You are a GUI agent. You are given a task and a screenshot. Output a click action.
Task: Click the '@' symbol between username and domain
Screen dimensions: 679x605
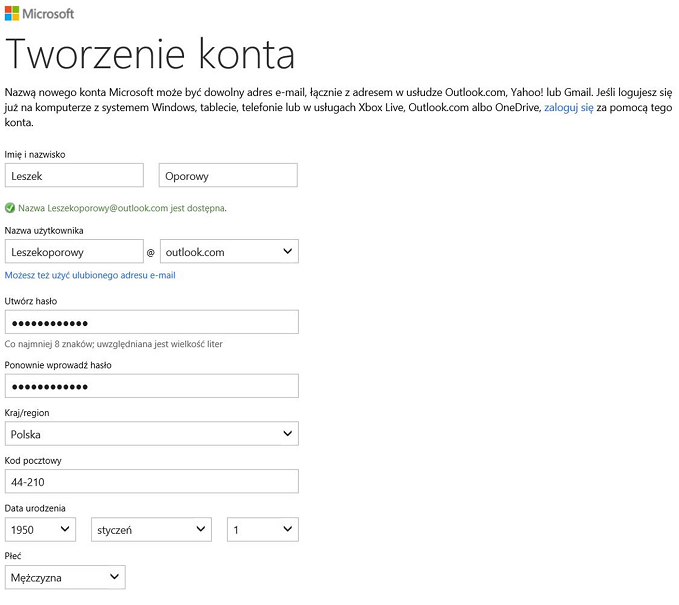click(x=151, y=252)
